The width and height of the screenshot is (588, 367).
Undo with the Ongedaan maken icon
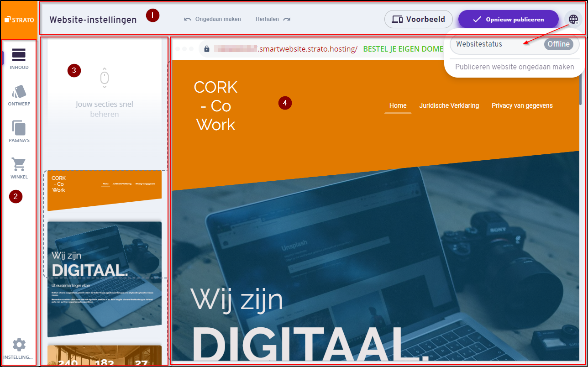pos(187,19)
